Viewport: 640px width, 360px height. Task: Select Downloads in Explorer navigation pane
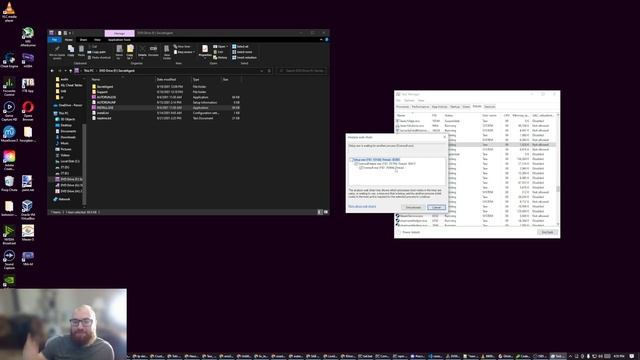click(68, 137)
